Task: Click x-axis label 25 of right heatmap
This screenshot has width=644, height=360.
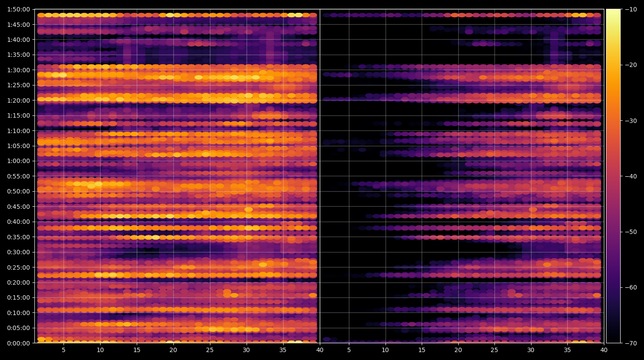Action: point(494,350)
